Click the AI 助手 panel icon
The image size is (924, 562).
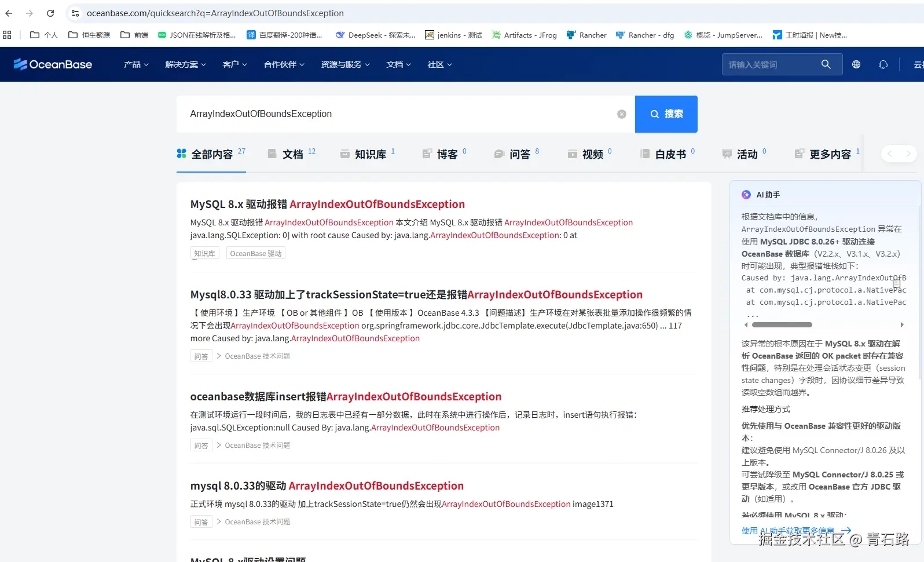pos(746,195)
